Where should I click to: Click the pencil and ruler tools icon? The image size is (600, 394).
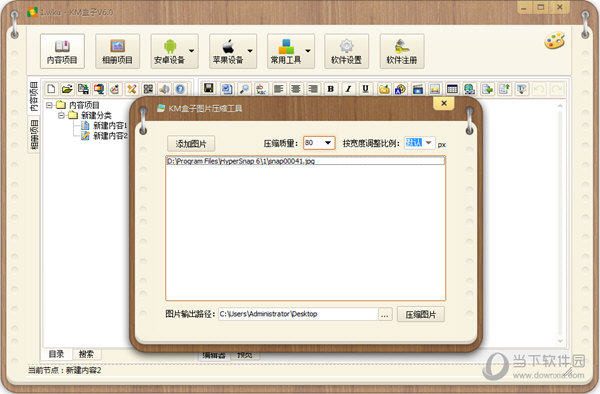[132, 89]
